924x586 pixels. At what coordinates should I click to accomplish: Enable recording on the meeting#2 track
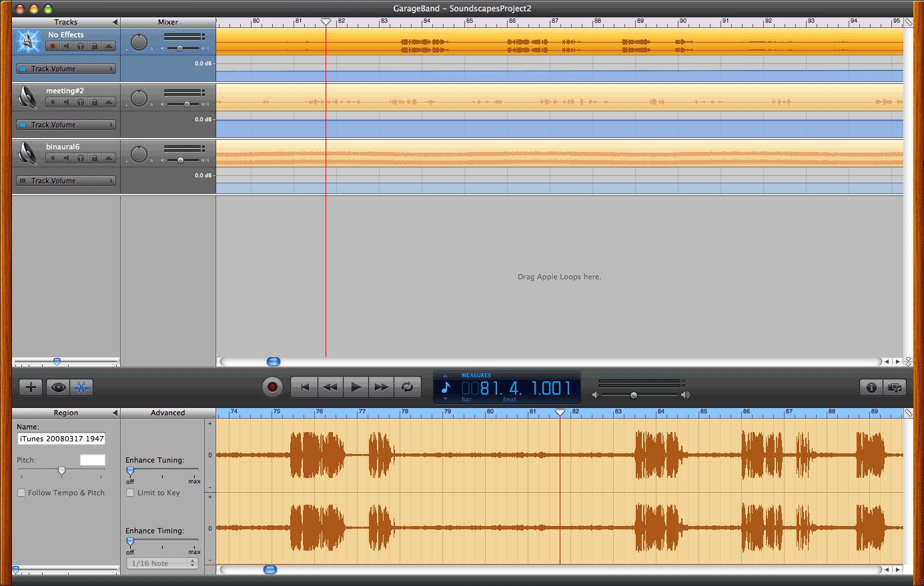(53, 102)
